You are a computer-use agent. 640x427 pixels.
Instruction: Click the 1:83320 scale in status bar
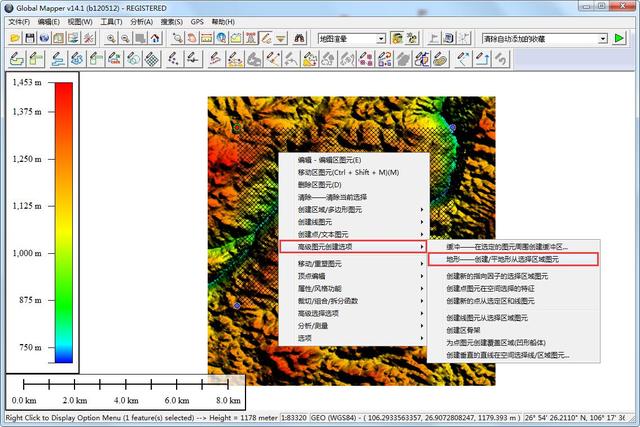(294, 418)
